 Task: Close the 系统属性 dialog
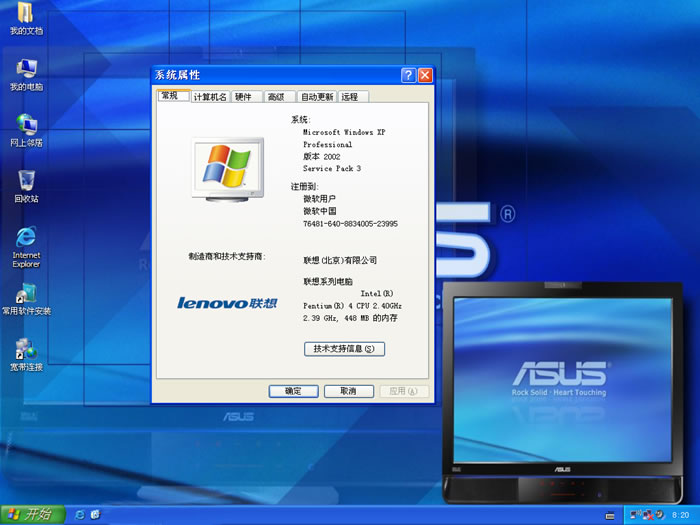coord(425,75)
